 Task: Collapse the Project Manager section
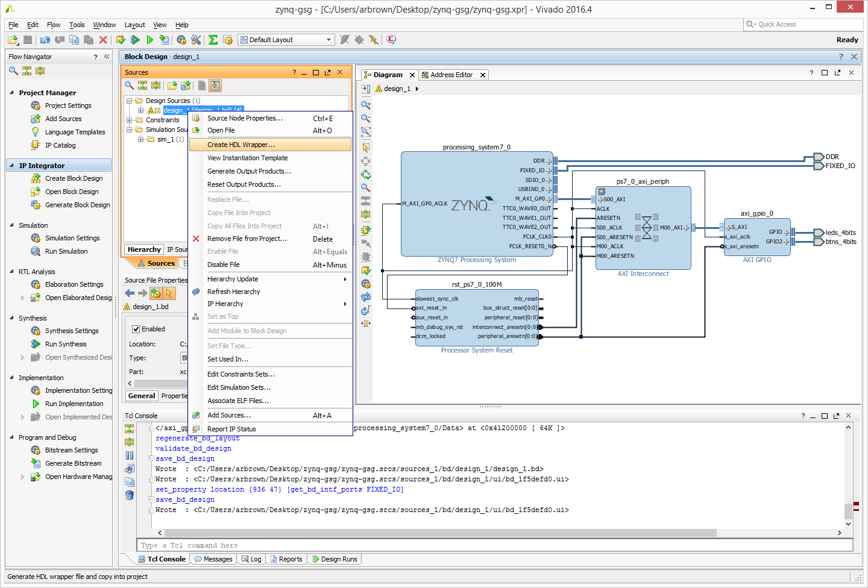[11, 93]
